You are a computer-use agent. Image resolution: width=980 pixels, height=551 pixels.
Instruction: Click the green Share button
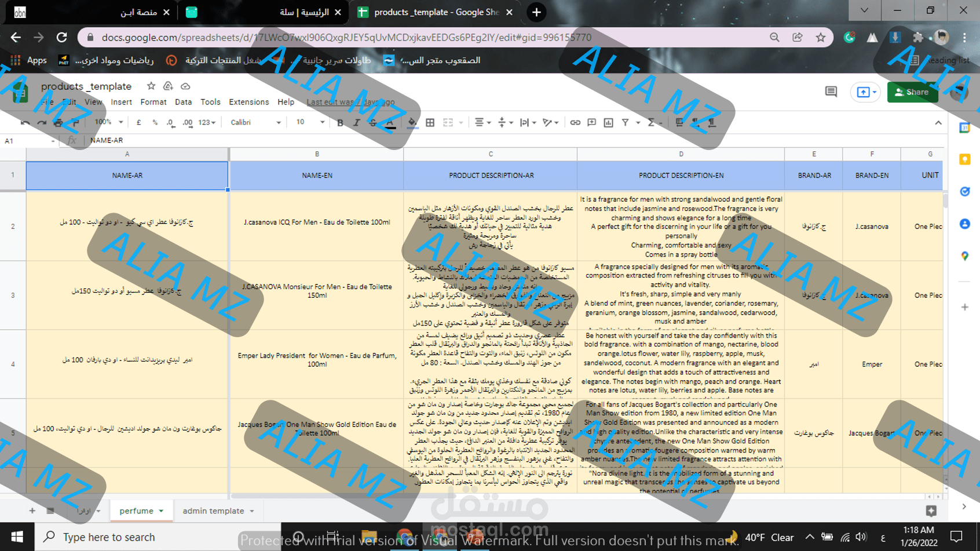(x=912, y=92)
